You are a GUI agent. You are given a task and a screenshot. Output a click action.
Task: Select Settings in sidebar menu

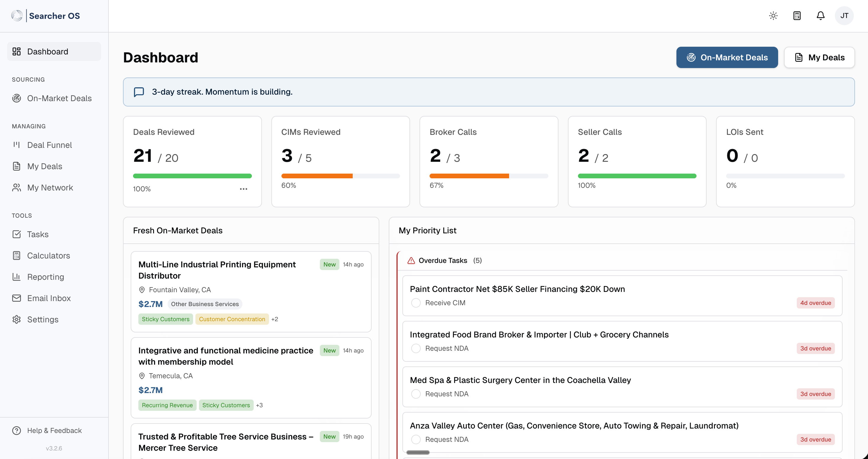tap(43, 319)
